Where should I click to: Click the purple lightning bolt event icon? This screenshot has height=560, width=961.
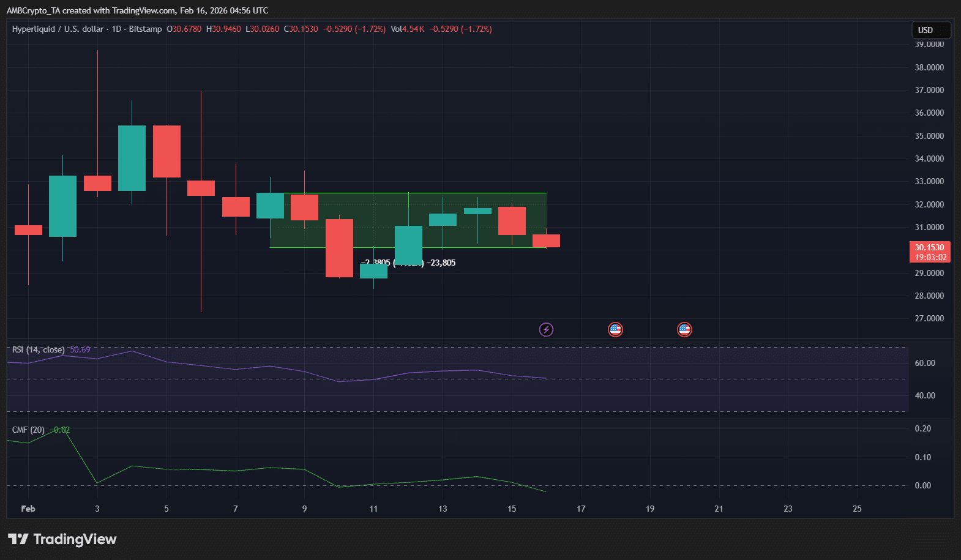click(546, 330)
